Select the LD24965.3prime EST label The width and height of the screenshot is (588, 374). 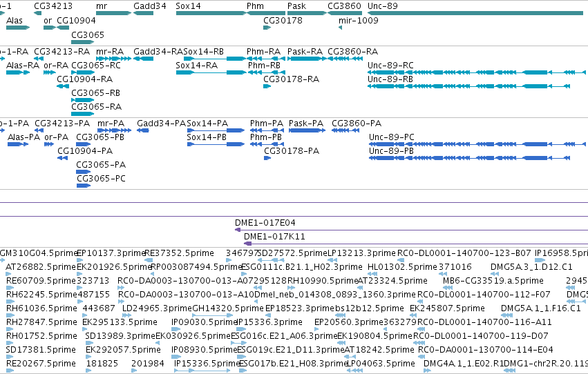157,308
